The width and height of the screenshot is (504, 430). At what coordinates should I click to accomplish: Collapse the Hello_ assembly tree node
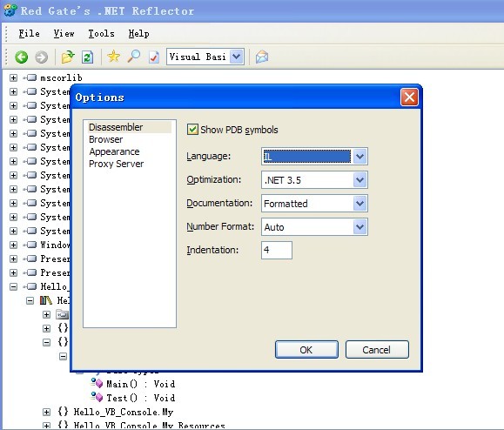click(x=13, y=286)
